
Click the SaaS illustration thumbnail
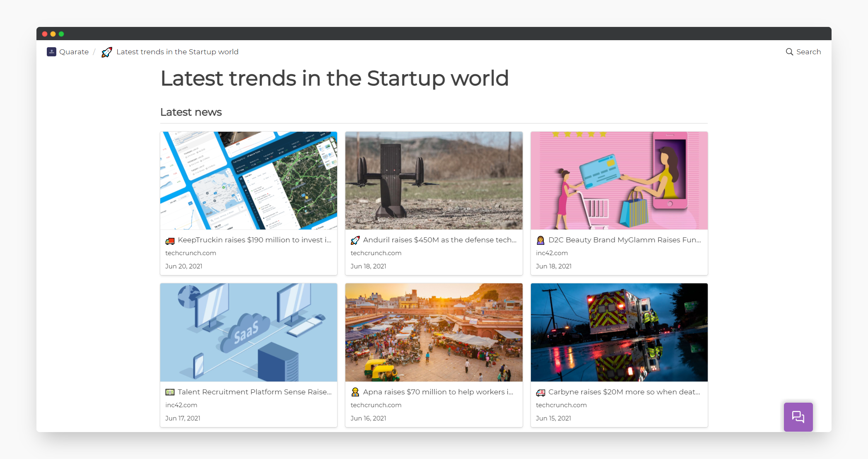248,332
